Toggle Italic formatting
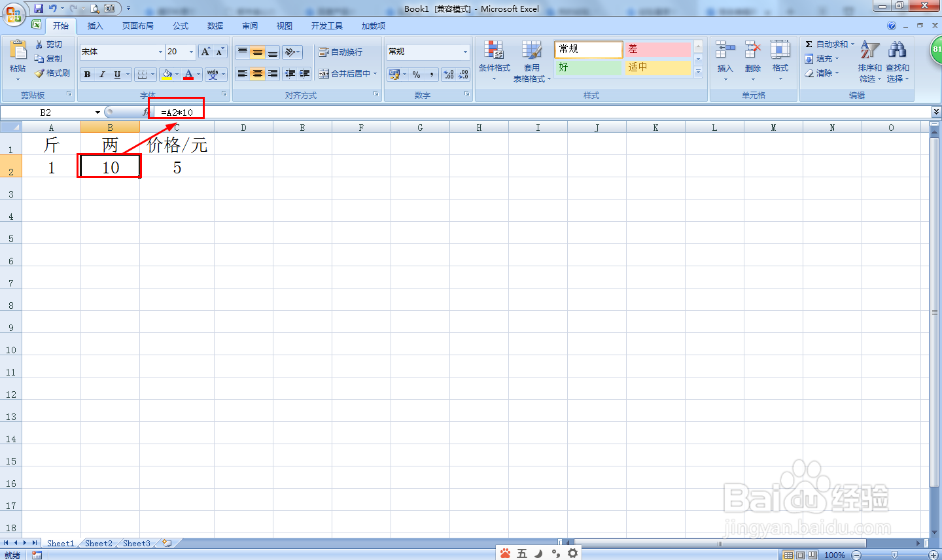 pos(102,75)
